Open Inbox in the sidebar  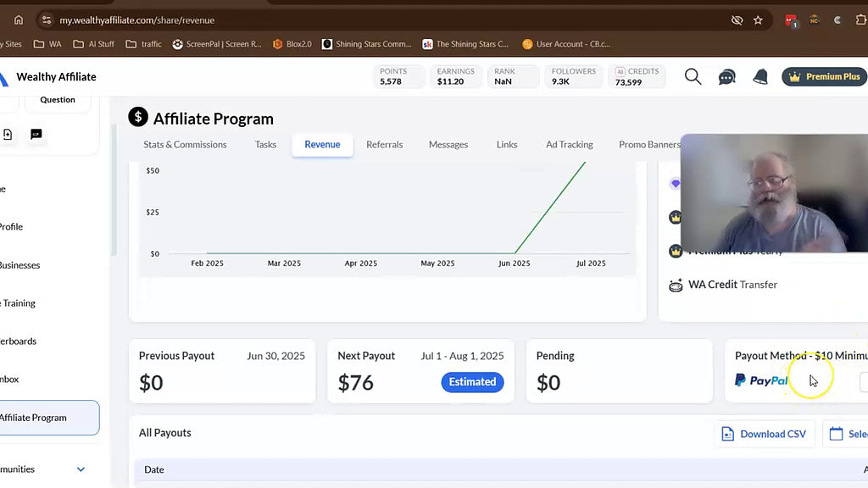(x=9, y=380)
